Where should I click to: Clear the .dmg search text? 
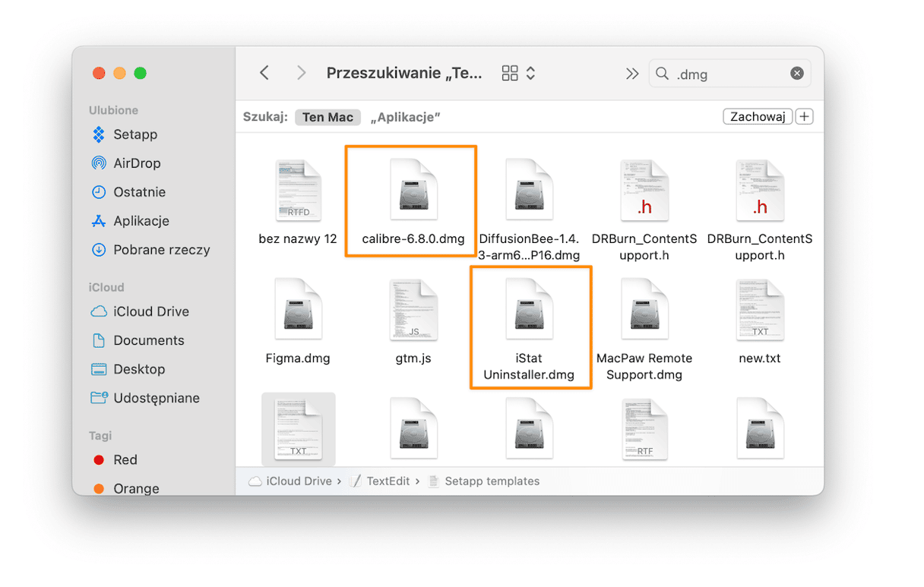coord(797,74)
